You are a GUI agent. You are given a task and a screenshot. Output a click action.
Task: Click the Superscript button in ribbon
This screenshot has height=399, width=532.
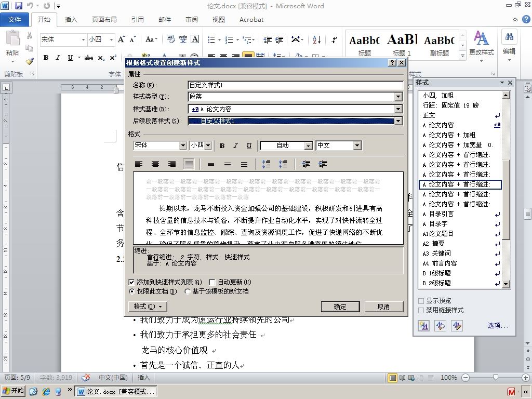click(113, 58)
